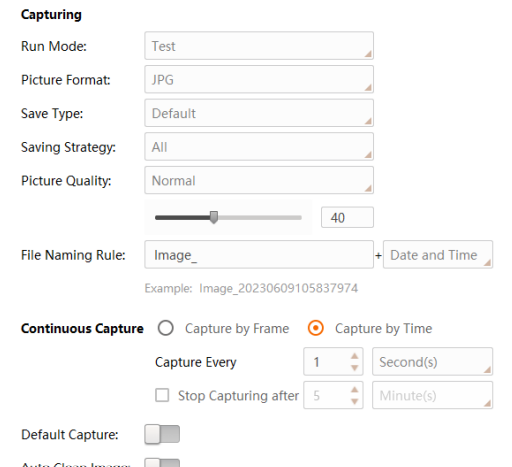Decrease the Stop Capturing after value down arrow
The width and height of the screenshot is (512, 467).
355,401
